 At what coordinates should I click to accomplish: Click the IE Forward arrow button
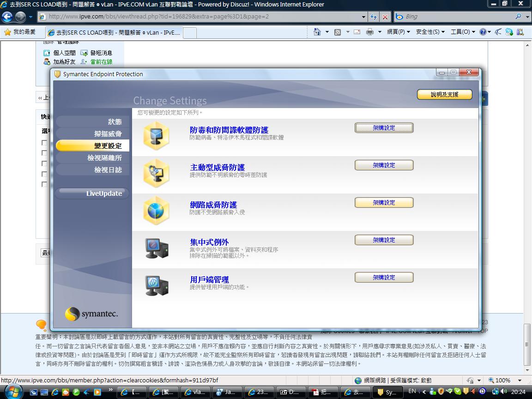tap(20, 16)
